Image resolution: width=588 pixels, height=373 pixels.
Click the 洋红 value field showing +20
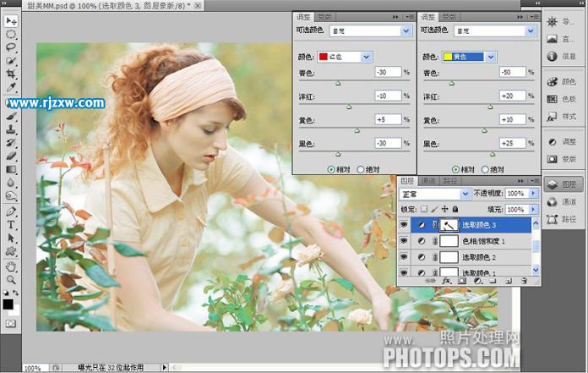pos(511,96)
